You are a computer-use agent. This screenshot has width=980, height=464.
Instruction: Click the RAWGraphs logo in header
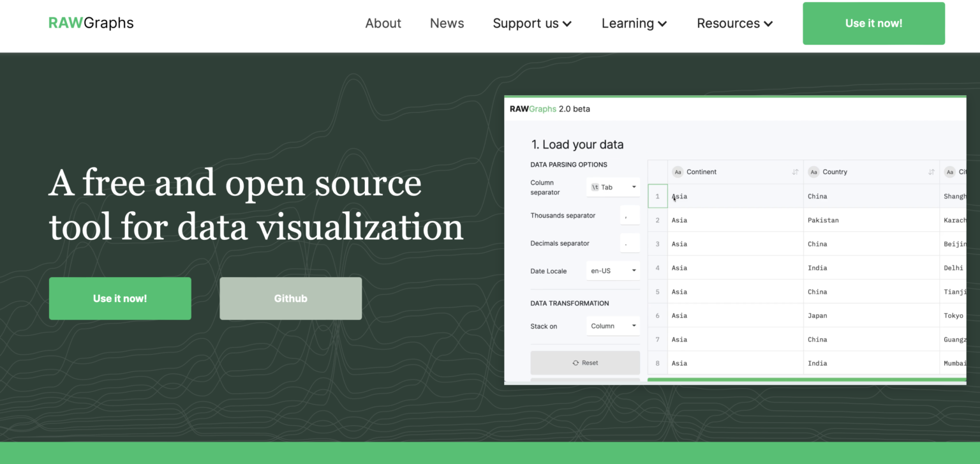point(91,23)
